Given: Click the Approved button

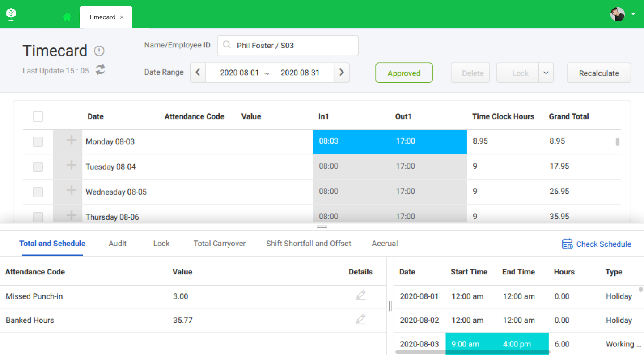Looking at the screenshot, I should click(404, 73).
